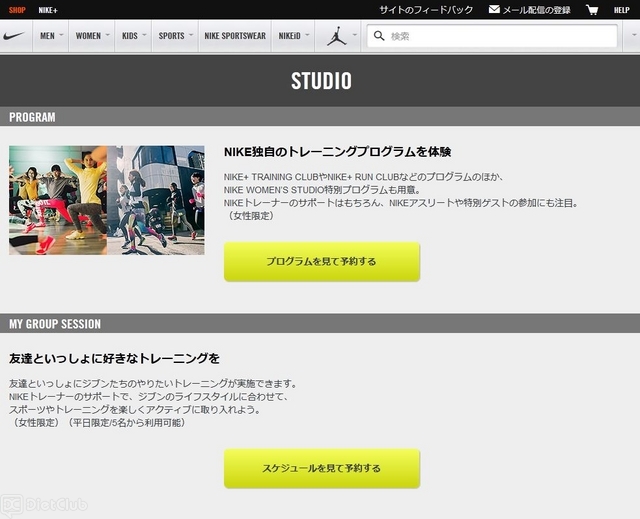Screen dimensions: 640x519
Task: Click the magnifying glass search icon
Action: pyautogui.click(x=378, y=36)
